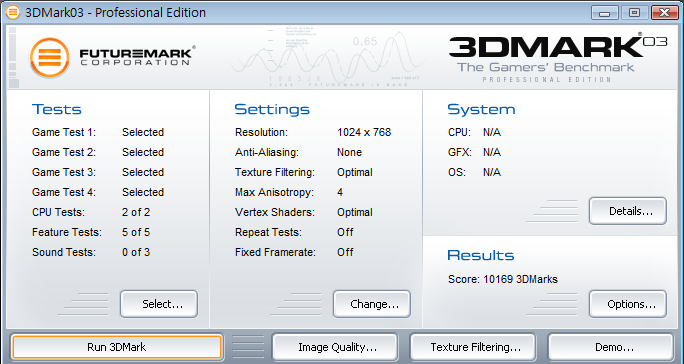Close the 3DMark03 window
Screen dimensions: 684x364
pyautogui.click(x=664, y=13)
